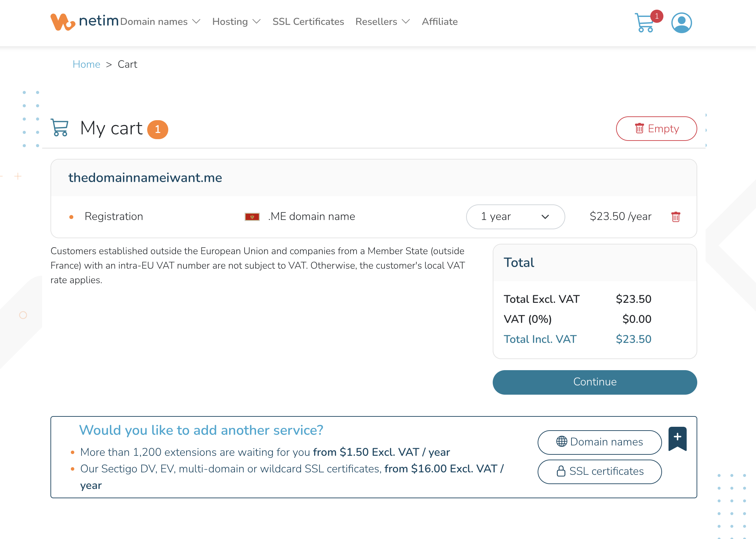Image resolution: width=756 pixels, height=539 pixels.
Task: Open the shopping cart icon in header
Action: (x=645, y=23)
